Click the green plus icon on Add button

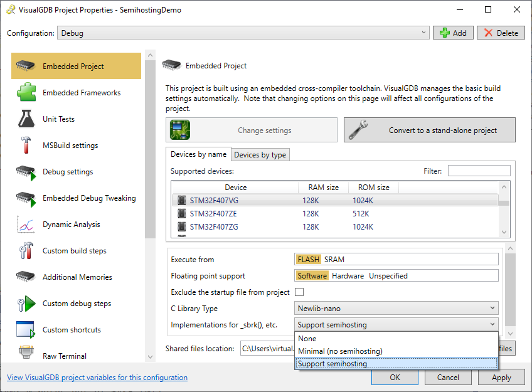[x=444, y=33]
